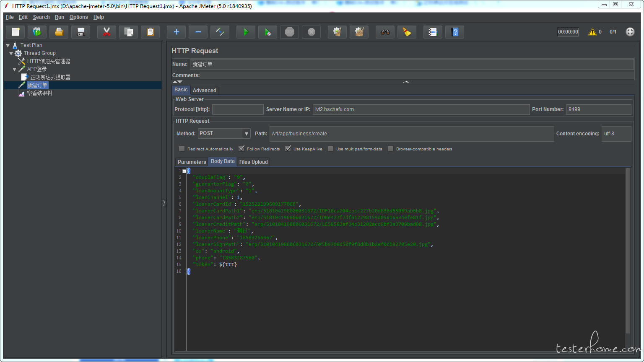Image resolution: width=644 pixels, height=362 pixels.
Task: Click the Toggle enable/disable icon
Action: coord(220,32)
